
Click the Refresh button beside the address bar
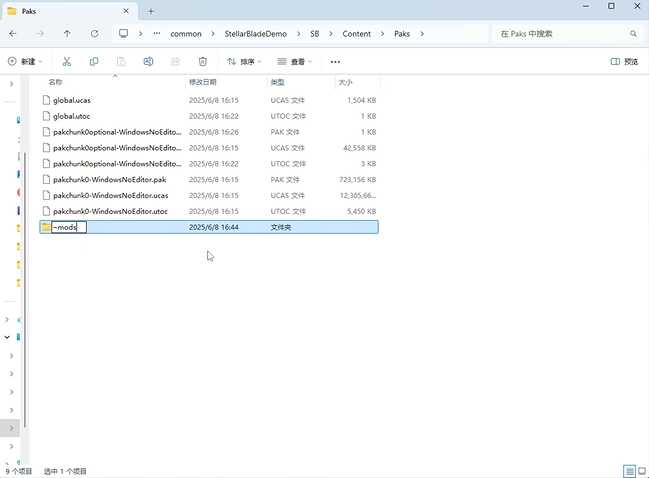point(94,33)
